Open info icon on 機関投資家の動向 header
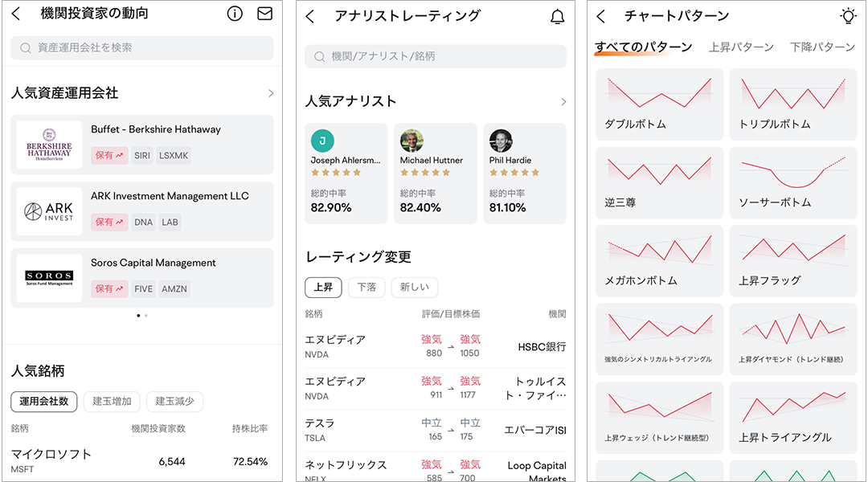The image size is (868, 482). point(235,14)
